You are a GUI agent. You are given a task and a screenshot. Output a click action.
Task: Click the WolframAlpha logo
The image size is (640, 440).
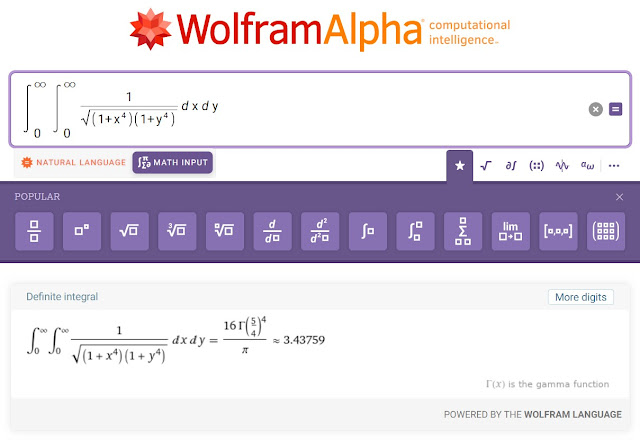pyautogui.click(x=320, y=29)
